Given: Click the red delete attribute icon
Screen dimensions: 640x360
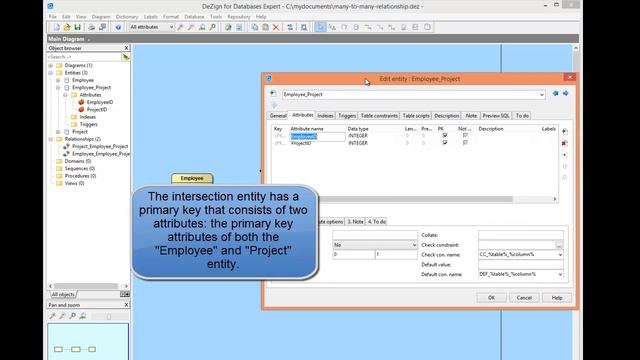Looking at the screenshot, I should (565, 143).
